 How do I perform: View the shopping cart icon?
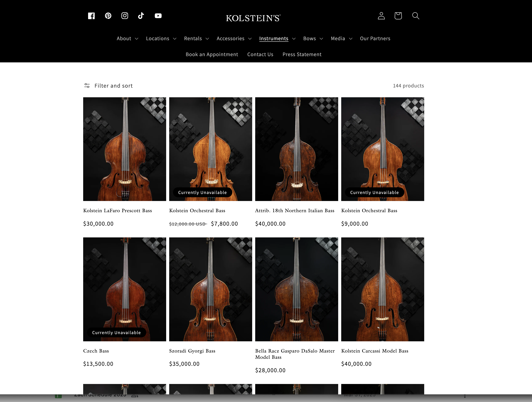(398, 16)
